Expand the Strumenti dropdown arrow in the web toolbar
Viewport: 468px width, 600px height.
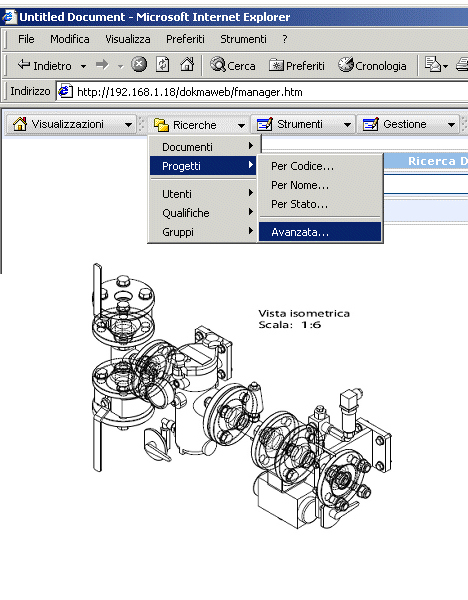click(x=347, y=125)
